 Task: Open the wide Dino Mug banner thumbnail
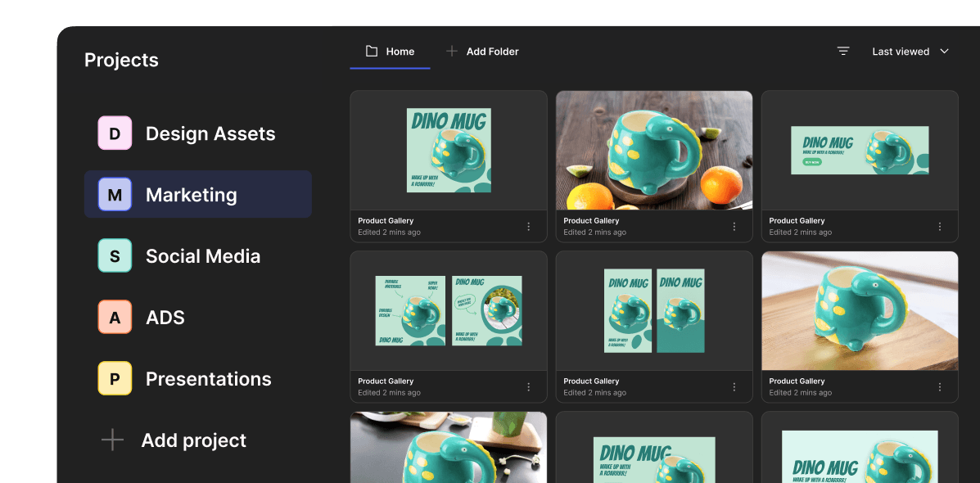pos(860,150)
